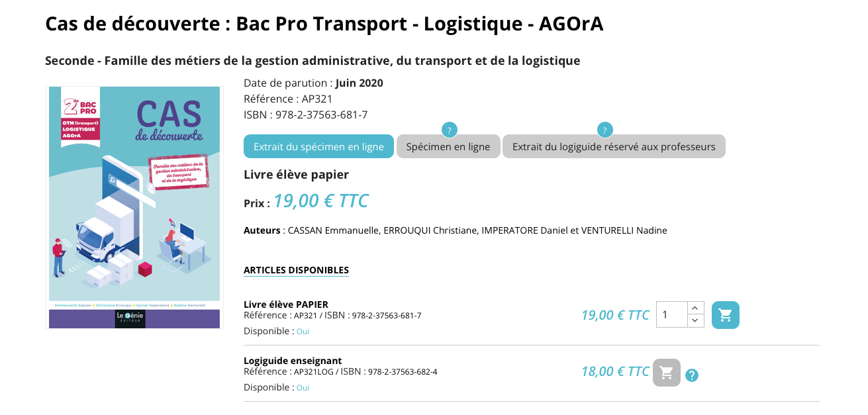
Task: Select the Spécimen en ligne button
Action: [x=448, y=146]
